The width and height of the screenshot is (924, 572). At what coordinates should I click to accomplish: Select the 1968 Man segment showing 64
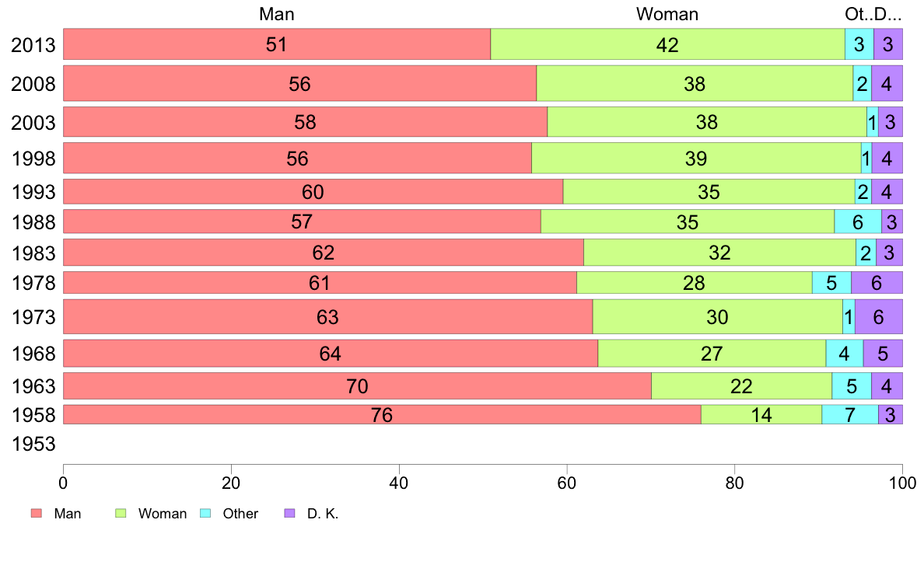click(330, 354)
